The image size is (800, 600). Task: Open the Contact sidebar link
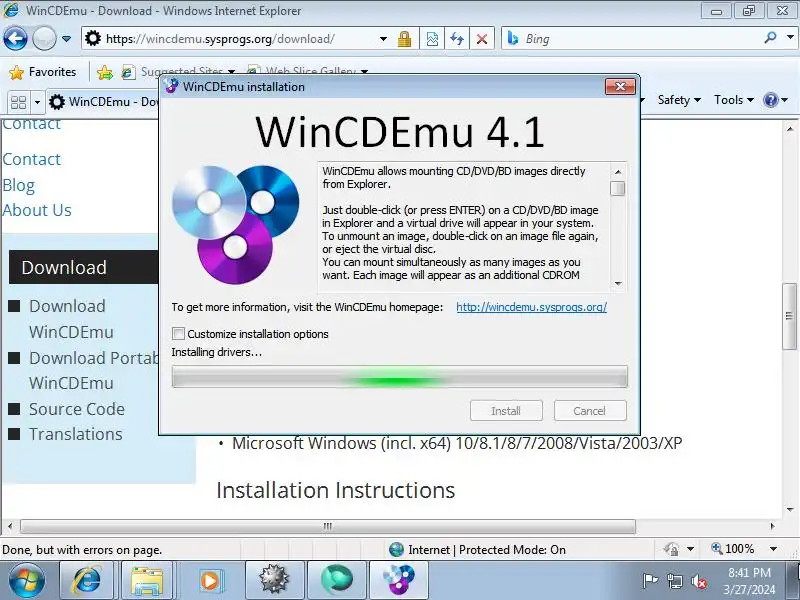pyautogui.click(x=32, y=159)
